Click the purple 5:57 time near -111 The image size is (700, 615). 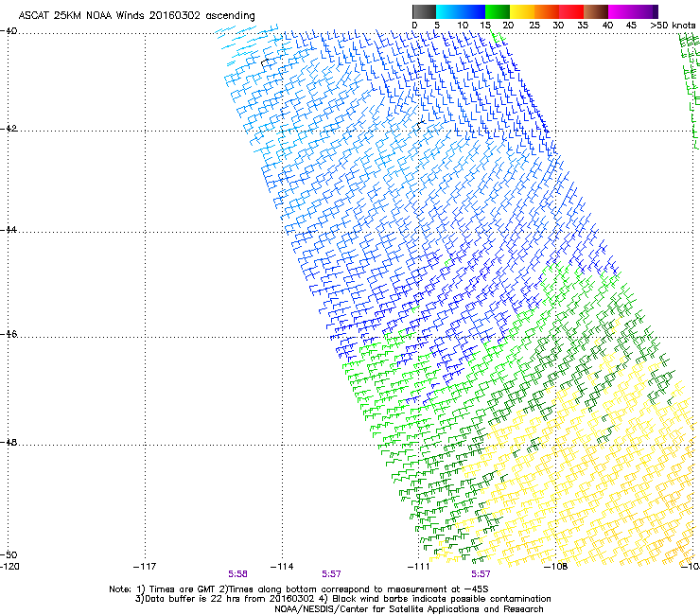481,574
